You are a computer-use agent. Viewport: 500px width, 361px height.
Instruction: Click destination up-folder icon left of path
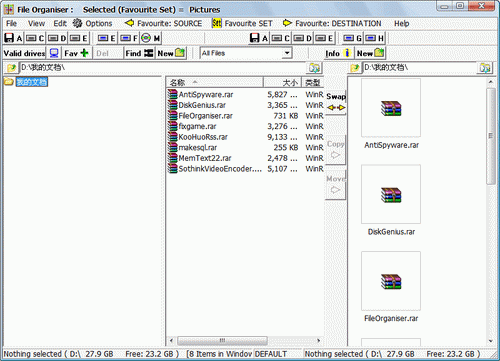[x=355, y=68]
